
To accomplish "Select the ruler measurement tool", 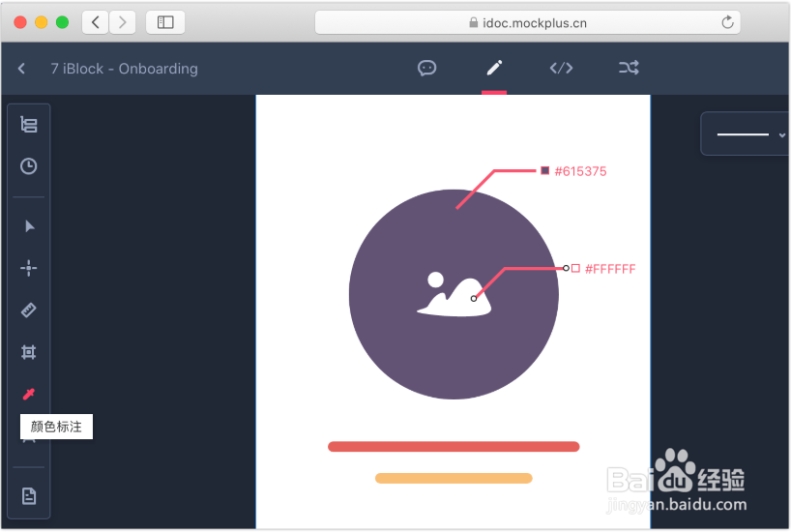I will 29,310.
